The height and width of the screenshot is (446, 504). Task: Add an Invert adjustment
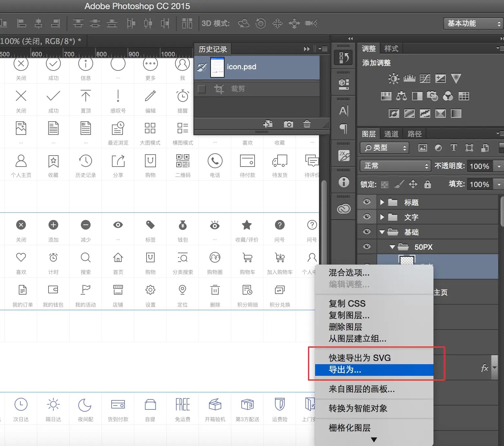point(394,114)
